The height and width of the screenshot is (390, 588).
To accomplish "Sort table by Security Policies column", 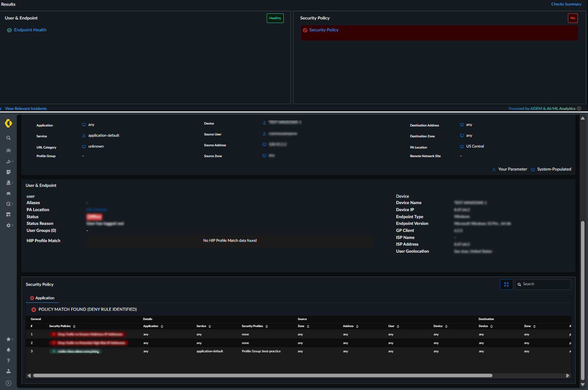I will 74,326.
